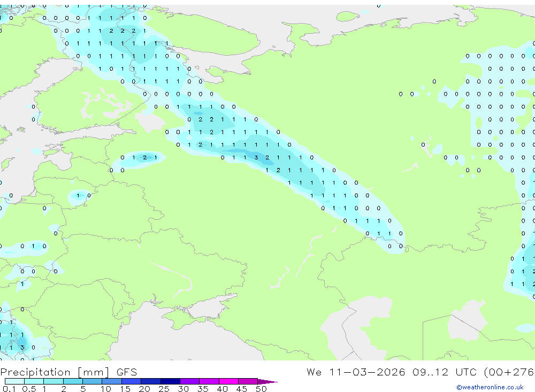Pick the 10–15 mm legend color swatch

pos(112,381)
